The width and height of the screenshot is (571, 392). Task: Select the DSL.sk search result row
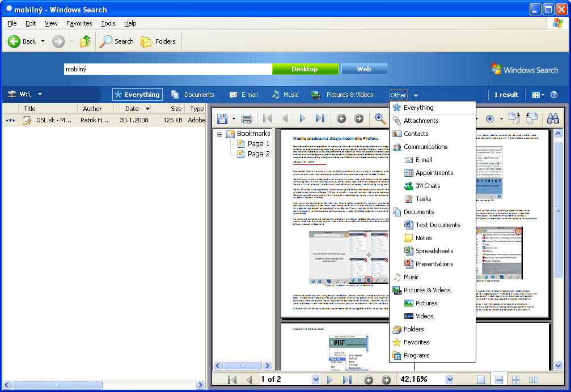(x=104, y=120)
